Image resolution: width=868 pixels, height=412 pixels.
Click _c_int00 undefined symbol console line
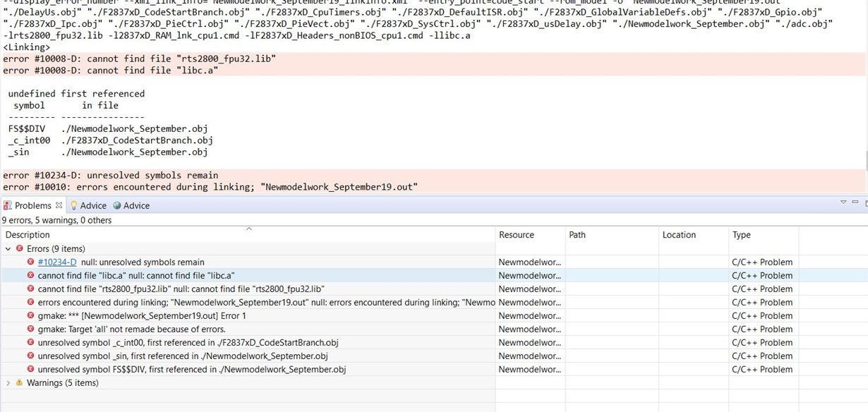point(111,140)
